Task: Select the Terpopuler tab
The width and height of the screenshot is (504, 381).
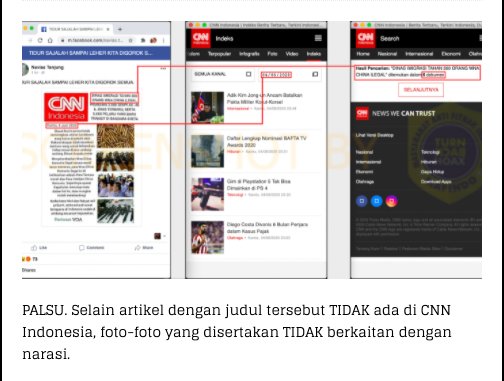Action: pyautogui.click(x=219, y=54)
